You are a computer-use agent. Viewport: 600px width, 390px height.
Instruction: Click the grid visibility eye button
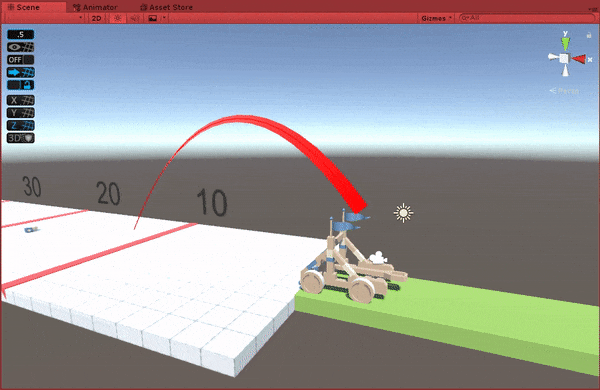coord(21,47)
